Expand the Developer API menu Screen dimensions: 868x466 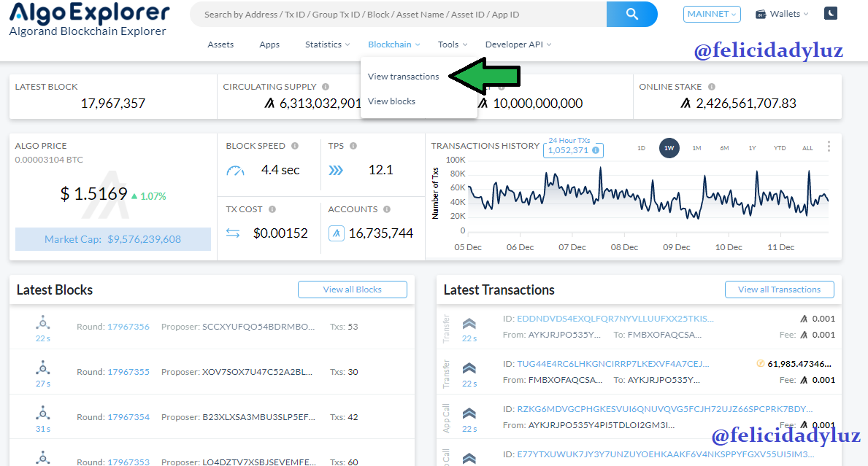click(518, 44)
